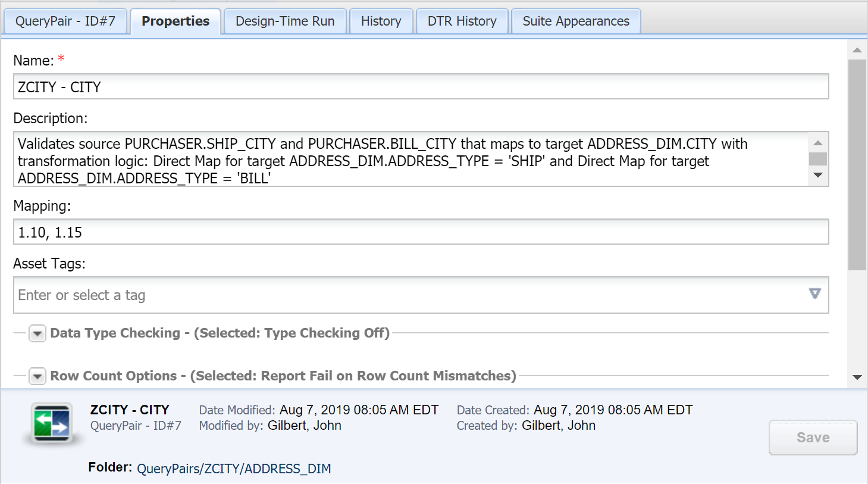Click the main panel scroll-up arrow
Image resolution: width=868 pixels, height=484 pixels.
[x=857, y=51]
